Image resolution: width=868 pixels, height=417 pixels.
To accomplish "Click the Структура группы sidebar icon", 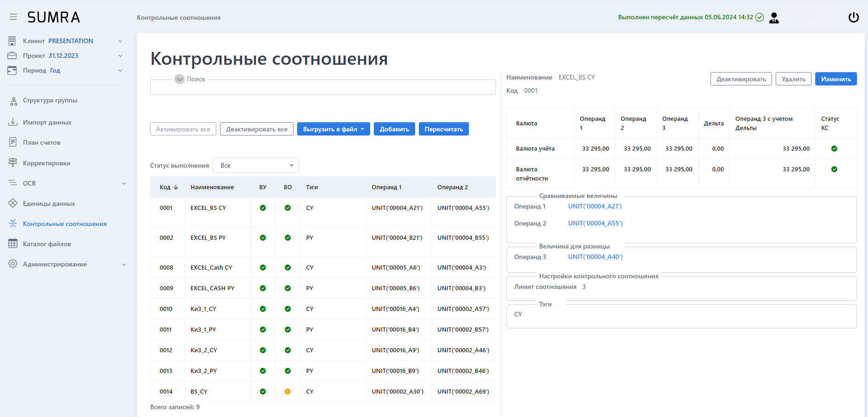I will pyautogui.click(x=13, y=101).
